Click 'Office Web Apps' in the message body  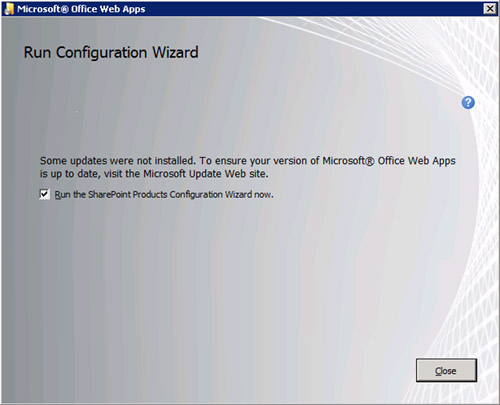point(416,161)
